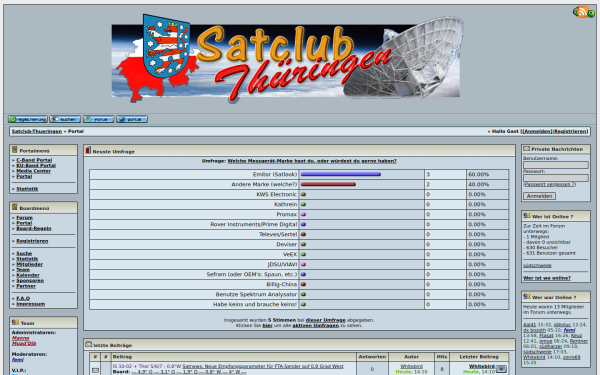Screen dimensions: 600x375
Task: Go to the portal toolbar button
Action: click(x=132, y=119)
